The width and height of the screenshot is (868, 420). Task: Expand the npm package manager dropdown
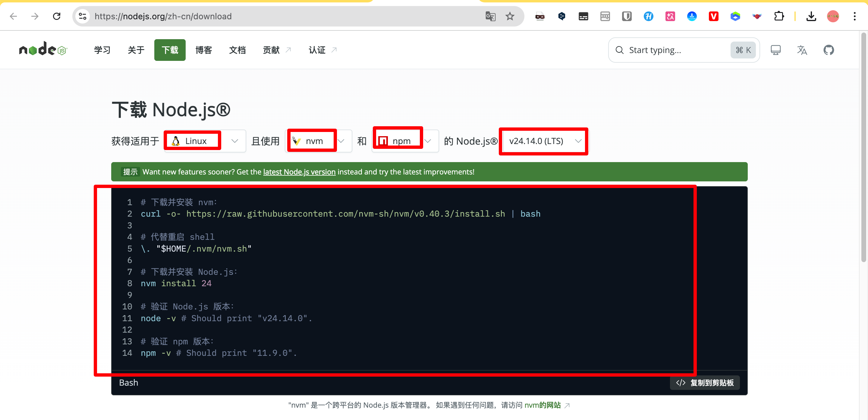point(405,141)
